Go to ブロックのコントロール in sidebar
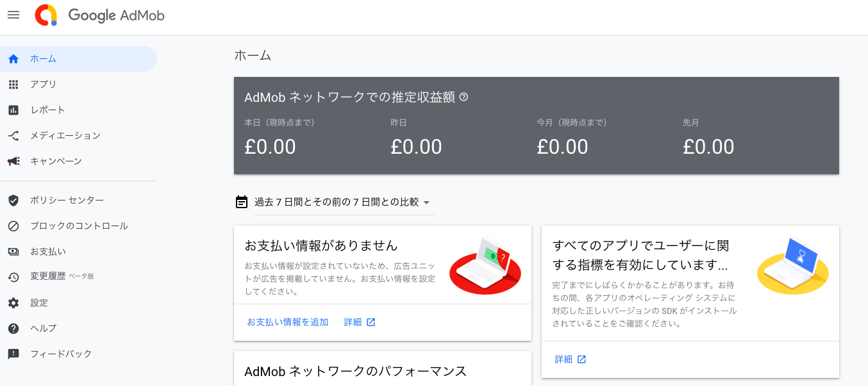 click(x=78, y=226)
